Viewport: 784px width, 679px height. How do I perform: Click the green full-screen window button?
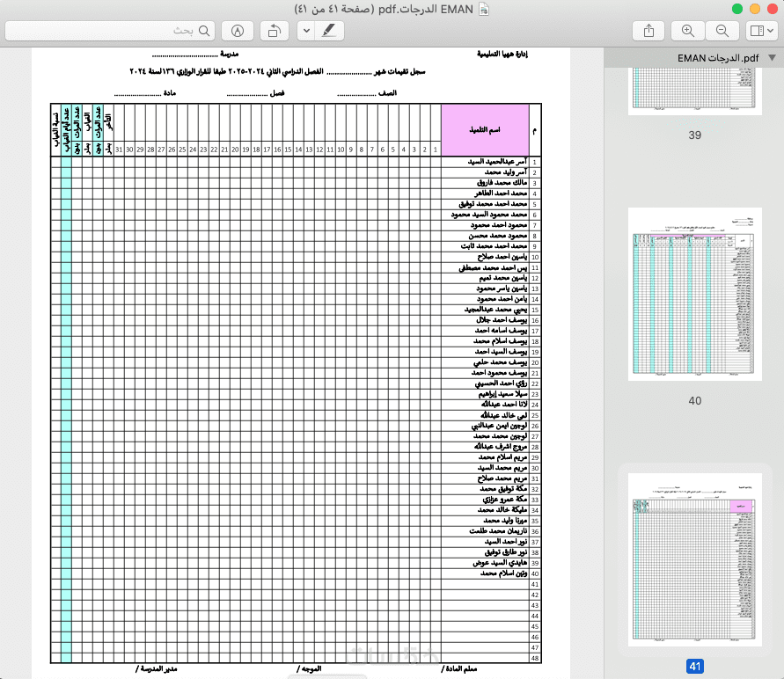(737, 9)
